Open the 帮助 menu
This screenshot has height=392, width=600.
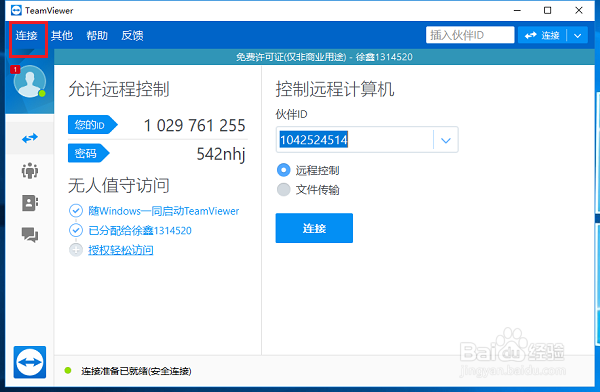[97, 36]
